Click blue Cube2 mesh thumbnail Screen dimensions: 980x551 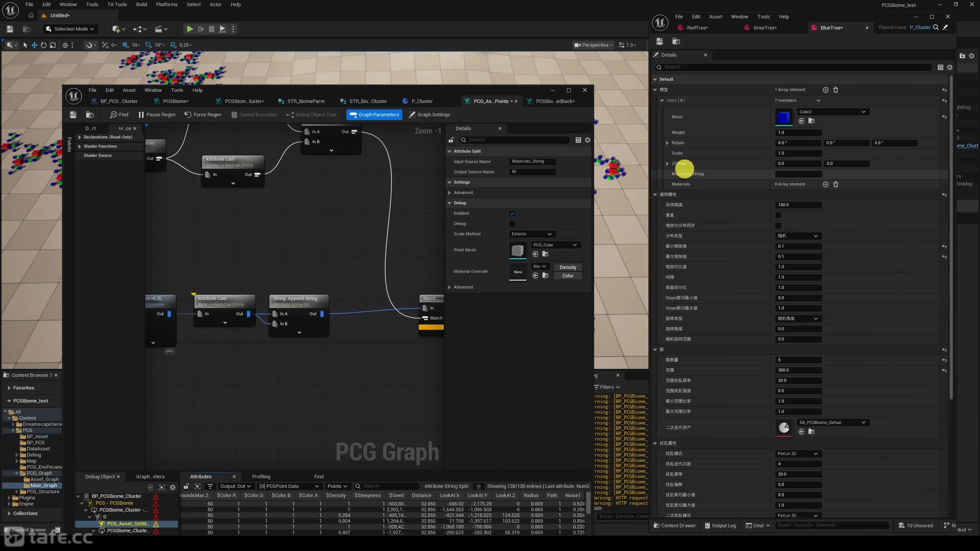(784, 117)
